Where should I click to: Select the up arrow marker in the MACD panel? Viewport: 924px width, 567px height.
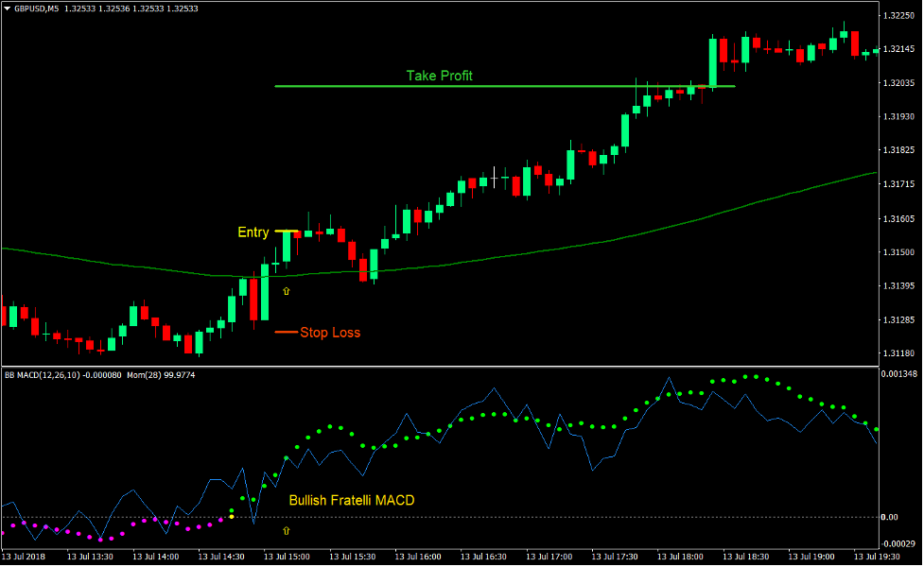point(287,531)
